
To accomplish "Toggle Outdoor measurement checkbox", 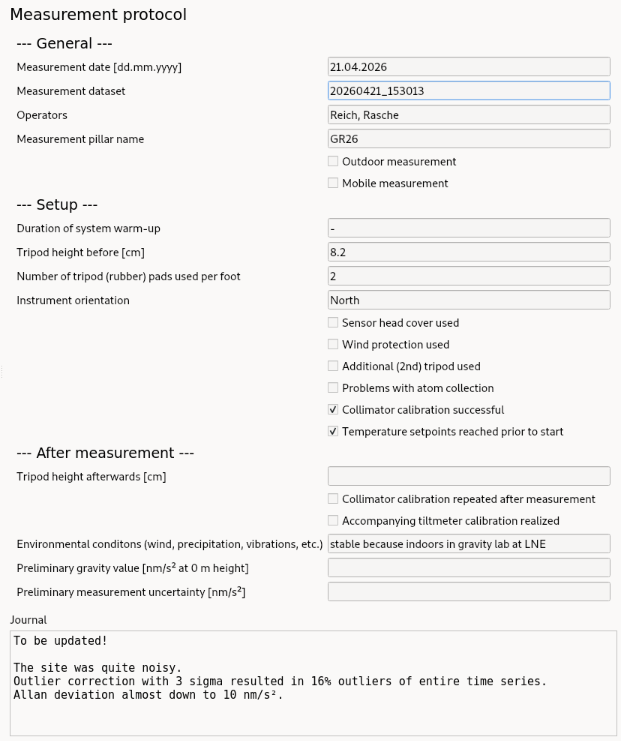I will [x=333, y=161].
